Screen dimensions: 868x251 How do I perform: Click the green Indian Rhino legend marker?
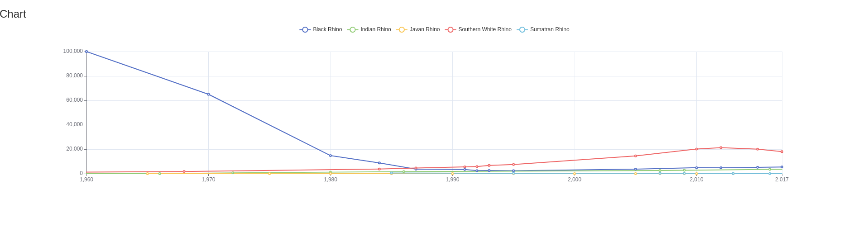pyautogui.click(x=353, y=30)
